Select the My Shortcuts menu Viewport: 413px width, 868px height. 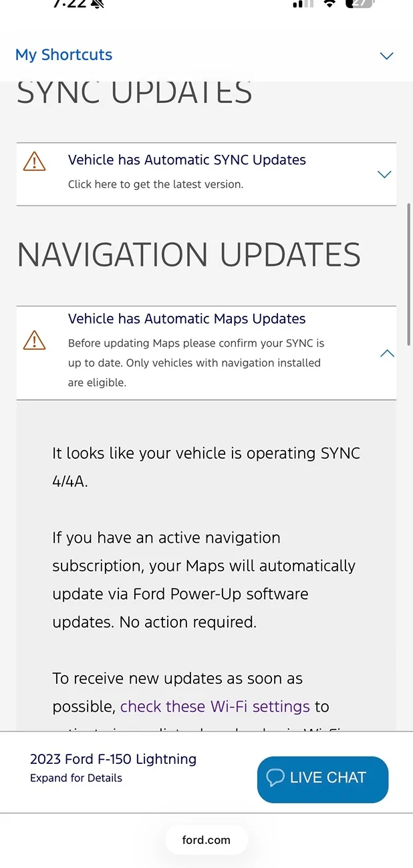63,55
